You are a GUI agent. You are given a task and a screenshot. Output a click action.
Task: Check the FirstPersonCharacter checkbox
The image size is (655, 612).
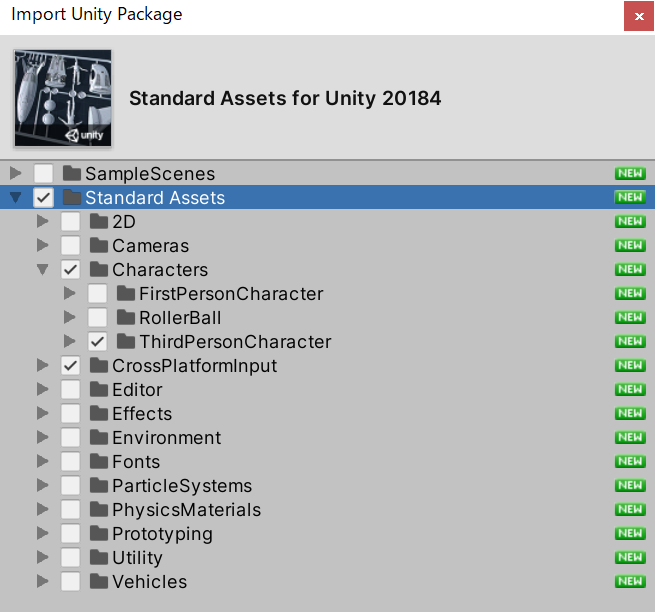coord(97,293)
